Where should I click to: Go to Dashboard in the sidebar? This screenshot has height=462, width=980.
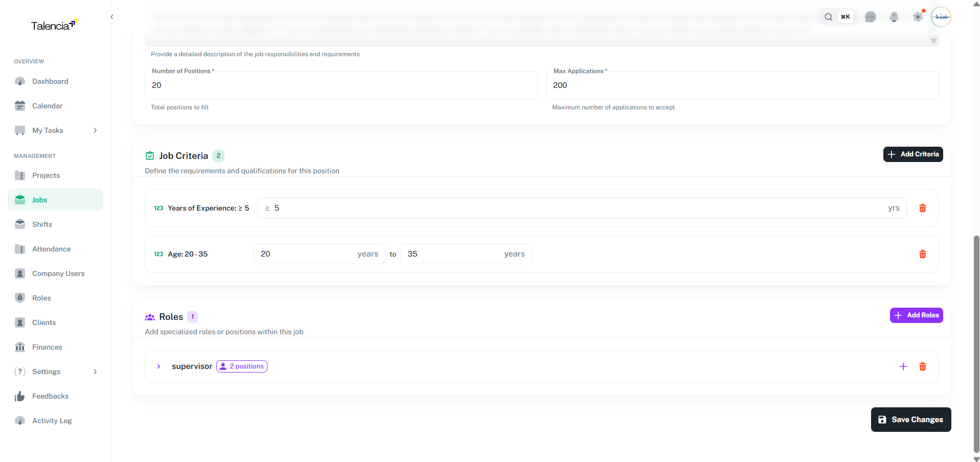pyautogui.click(x=50, y=81)
